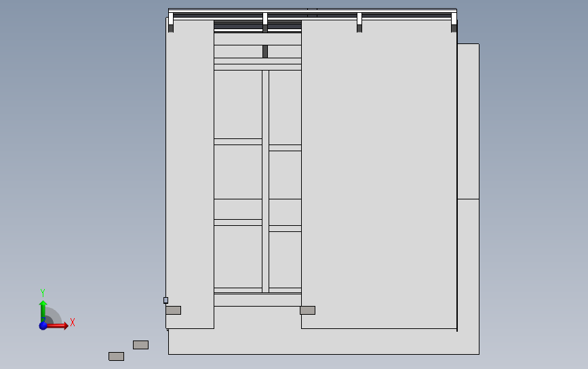Image resolution: width=588 pixels, height=369 pixels.
Task: Select the gray block on the left door's bottom edge
Action: (173, 310)
